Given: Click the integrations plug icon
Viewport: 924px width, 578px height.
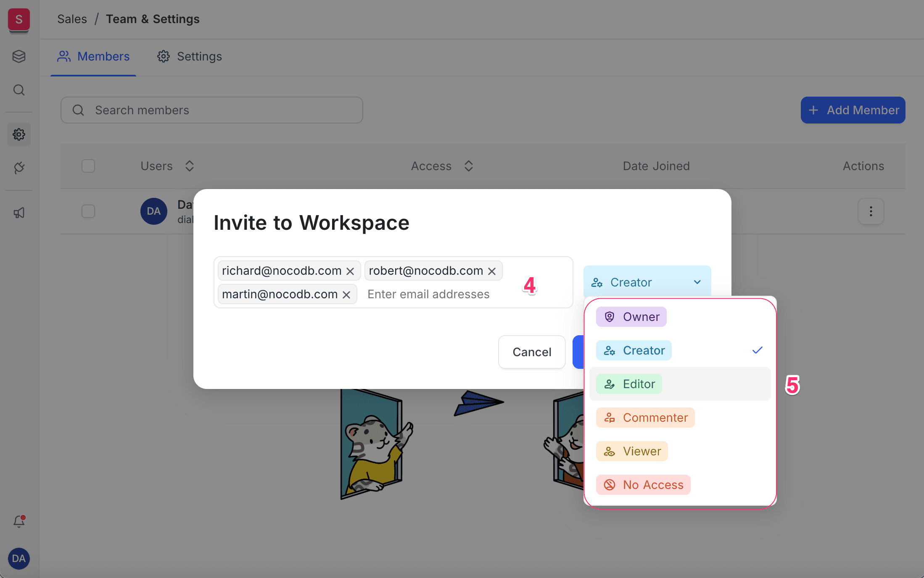Looking at the screenshot, I should [18, 168].
